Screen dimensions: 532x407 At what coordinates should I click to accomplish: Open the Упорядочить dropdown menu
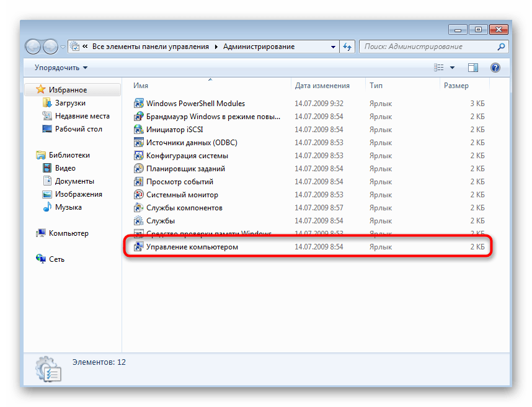[61, 68]
